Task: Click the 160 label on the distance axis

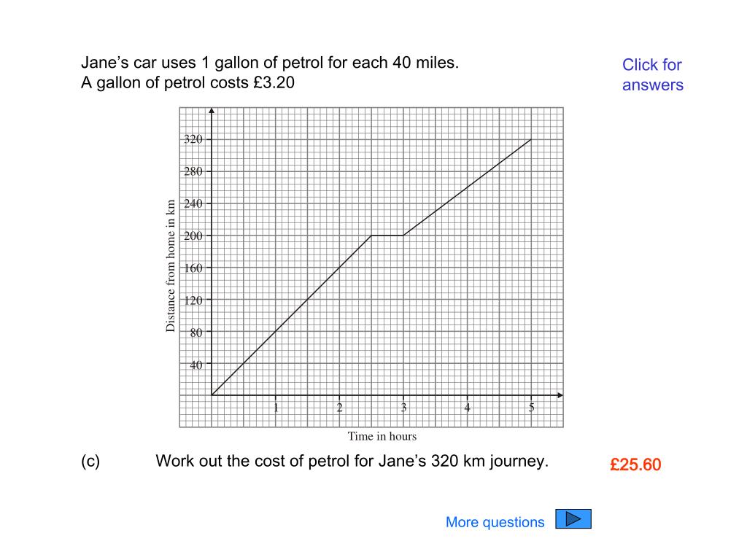Action: point(193,268)
